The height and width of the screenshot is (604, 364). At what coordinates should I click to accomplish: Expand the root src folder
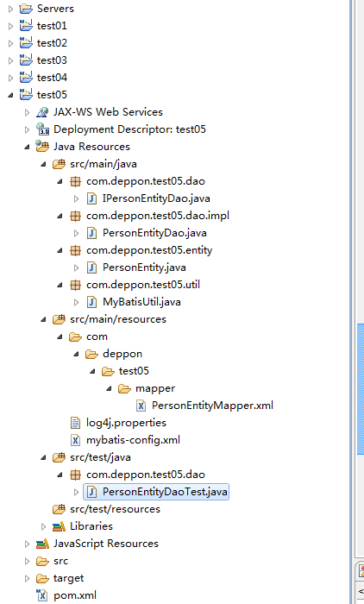(x=27, y=561)
